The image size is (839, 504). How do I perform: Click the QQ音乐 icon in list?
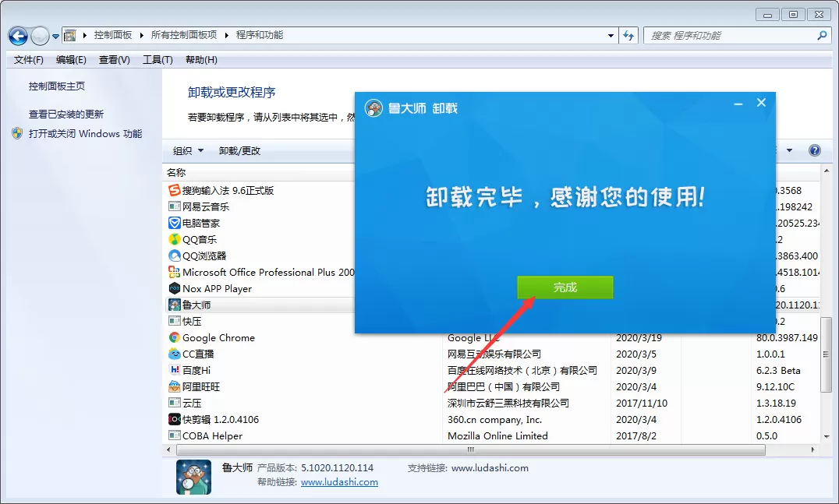[174, 239]
